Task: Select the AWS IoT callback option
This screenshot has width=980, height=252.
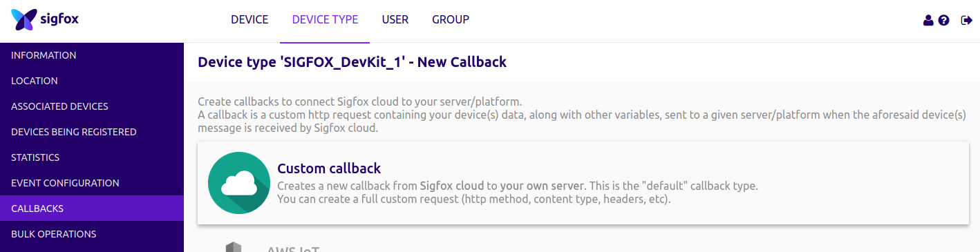Action: click(583, 246)
